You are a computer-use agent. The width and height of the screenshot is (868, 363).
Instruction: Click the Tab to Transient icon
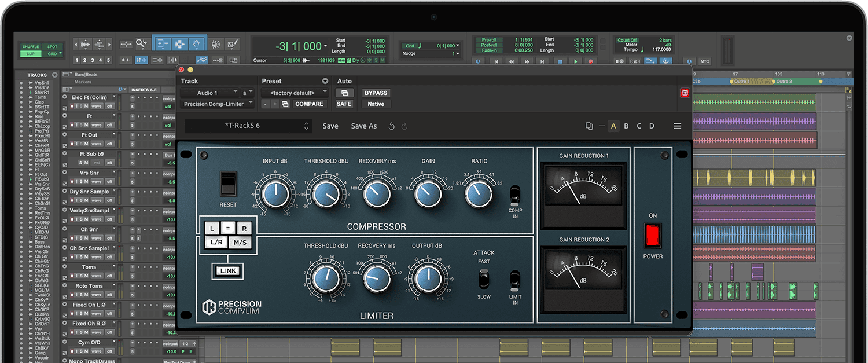click(125, 60)
